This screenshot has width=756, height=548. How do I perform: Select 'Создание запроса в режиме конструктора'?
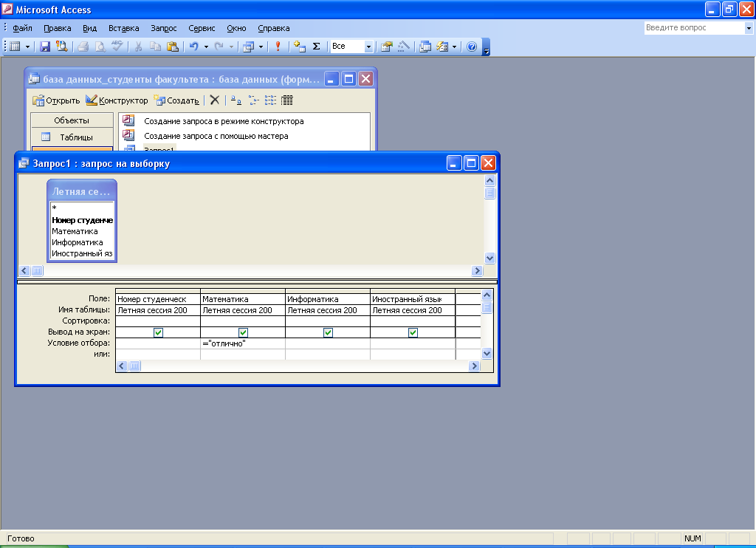coord(223,121)
